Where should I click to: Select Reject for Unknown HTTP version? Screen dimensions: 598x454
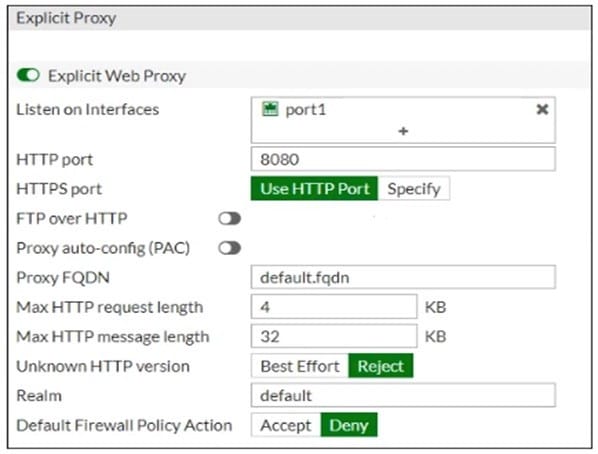[x=381, y=366]
